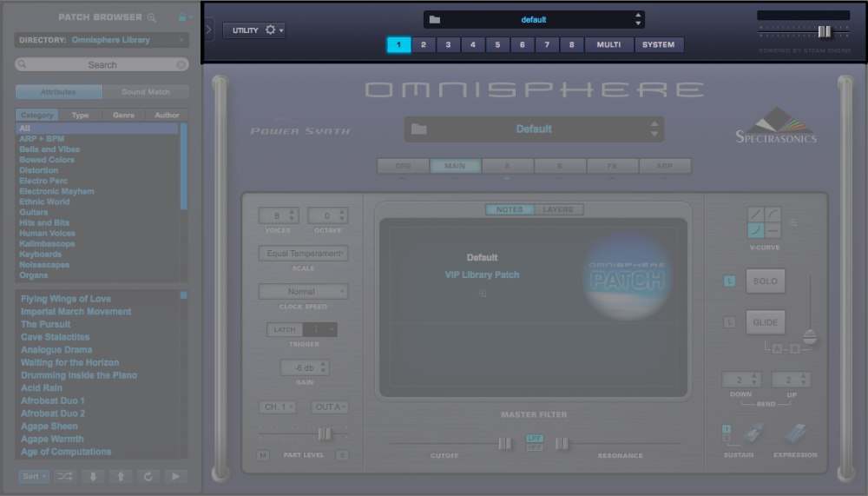
Task: Toggle the Patch Browser lock icon
Action: (182, 17)
